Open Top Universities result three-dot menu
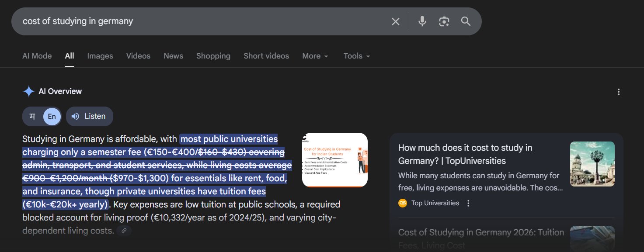This screenshot has height=252, width=644. pyautogui.click(x=468, y=203)
